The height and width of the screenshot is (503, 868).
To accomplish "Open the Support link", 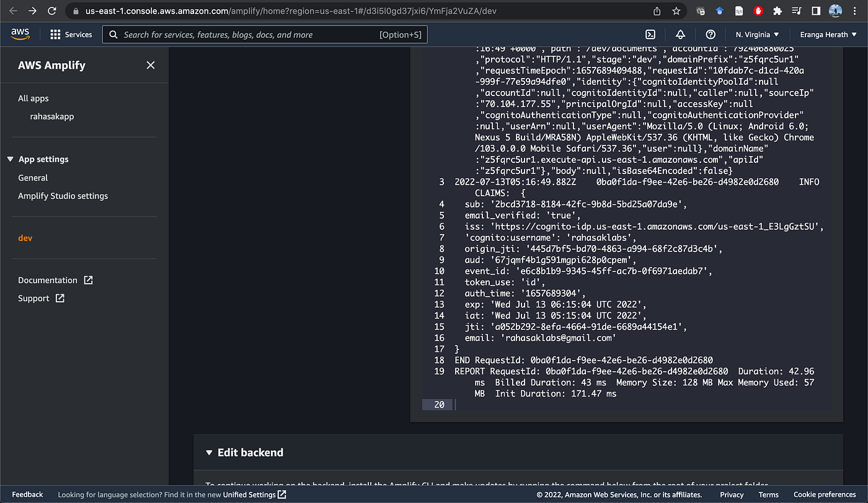I will tap(41, 298).
